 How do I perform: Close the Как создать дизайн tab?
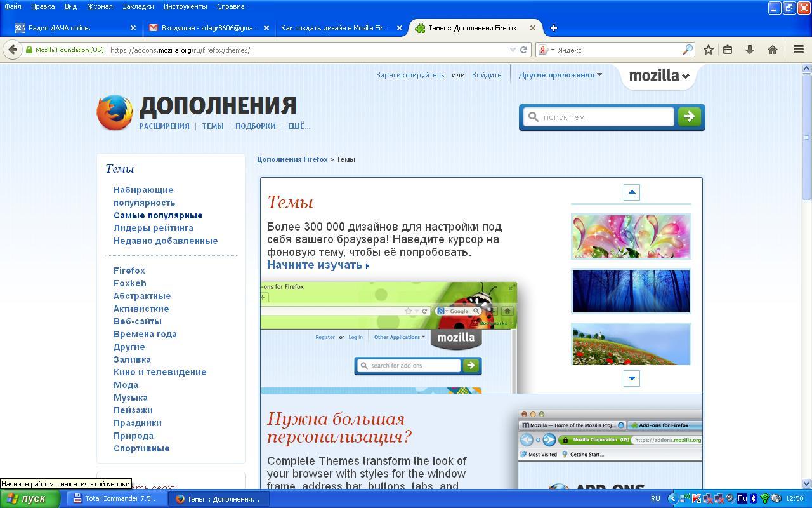400,28
